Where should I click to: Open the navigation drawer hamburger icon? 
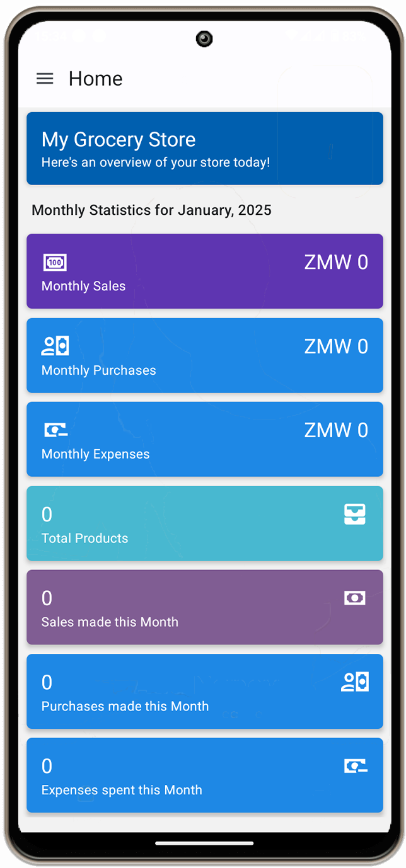pos(44,78)
